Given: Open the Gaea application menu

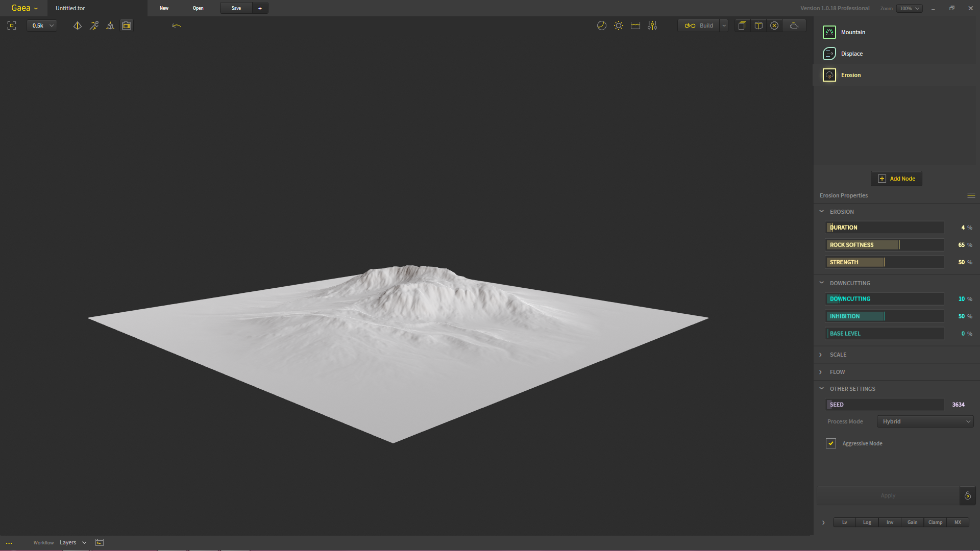Looking at the screenshot, I should pyautogui.click(x=24, y=8).
